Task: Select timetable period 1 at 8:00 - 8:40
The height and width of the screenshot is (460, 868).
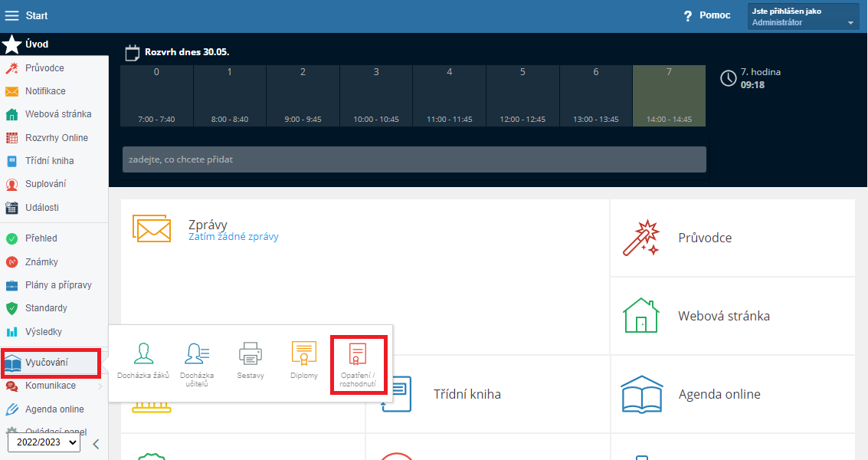Action: (x=230, y=96)
